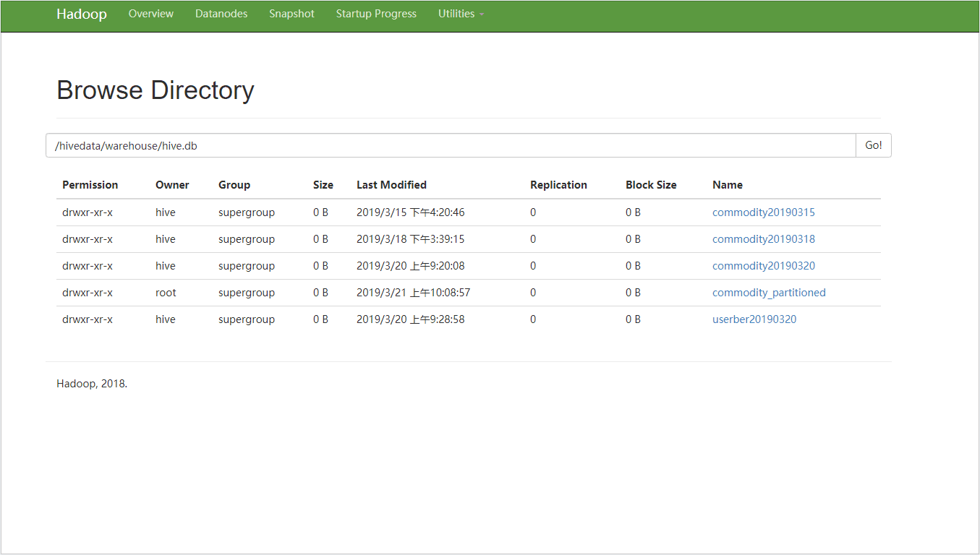The height and width of the screenshot is (555, 980).
Task: Expand the Utilities dropdown menu
Action: 456,13
